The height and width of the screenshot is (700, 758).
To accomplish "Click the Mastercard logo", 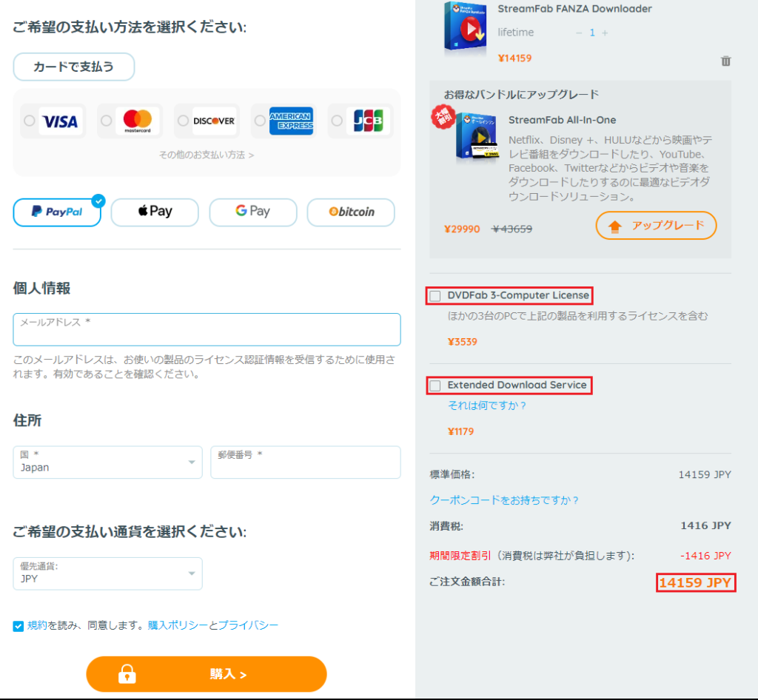I will coord(137,121).
